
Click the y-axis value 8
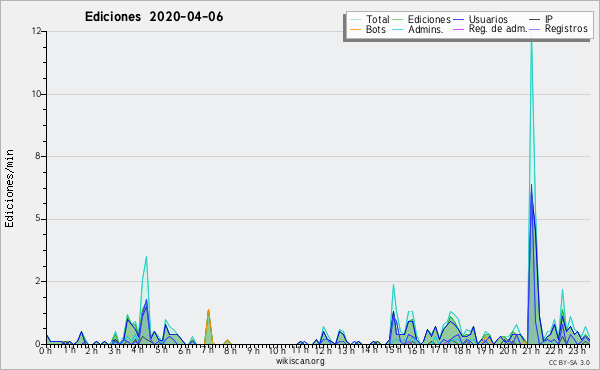click(38, 156)
